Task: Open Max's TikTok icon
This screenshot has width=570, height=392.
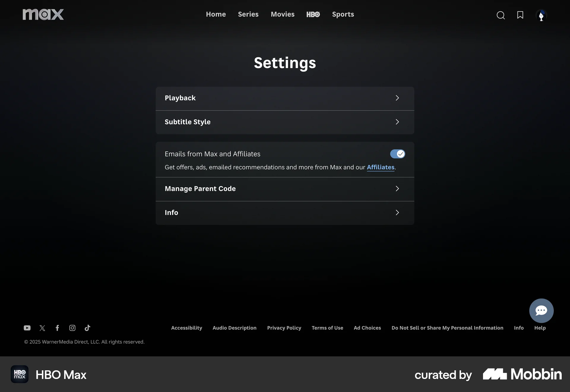Action: pyautogui.click(x=87, y=328)
